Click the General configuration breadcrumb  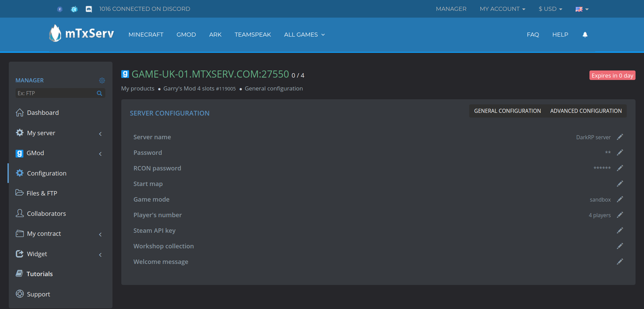[274, 89]
